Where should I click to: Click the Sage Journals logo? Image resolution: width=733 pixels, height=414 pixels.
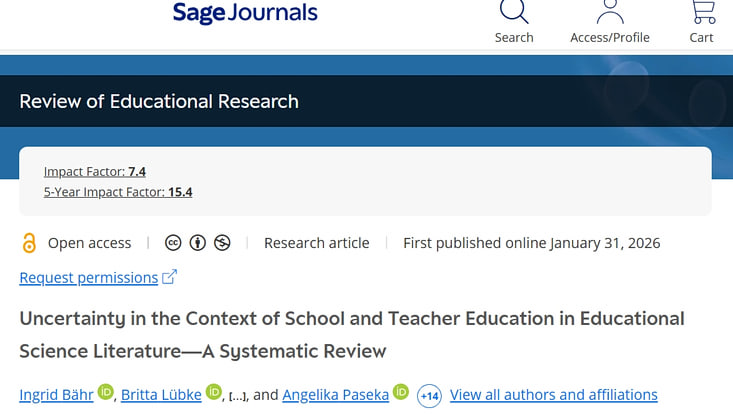[x=245, y=13]
